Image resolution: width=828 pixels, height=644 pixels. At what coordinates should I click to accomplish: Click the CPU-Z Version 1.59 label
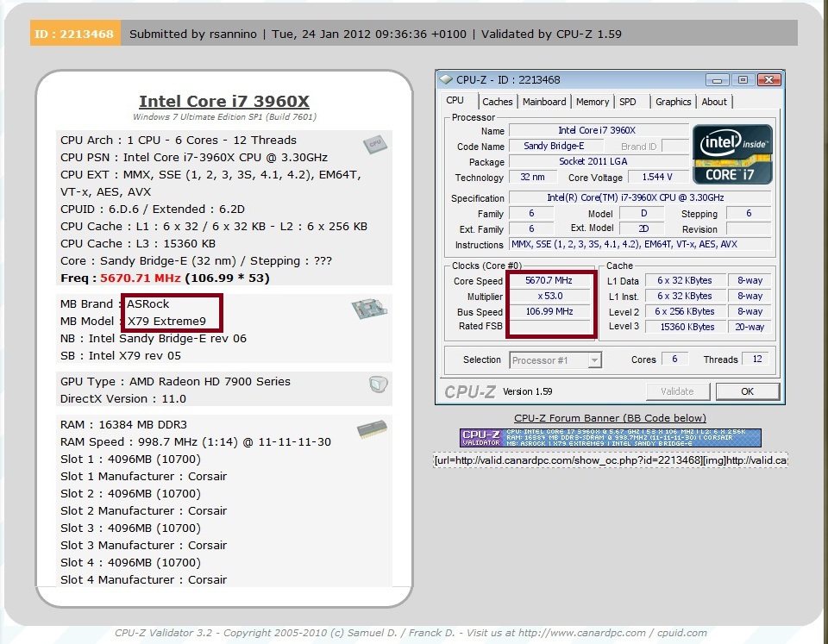527,391
